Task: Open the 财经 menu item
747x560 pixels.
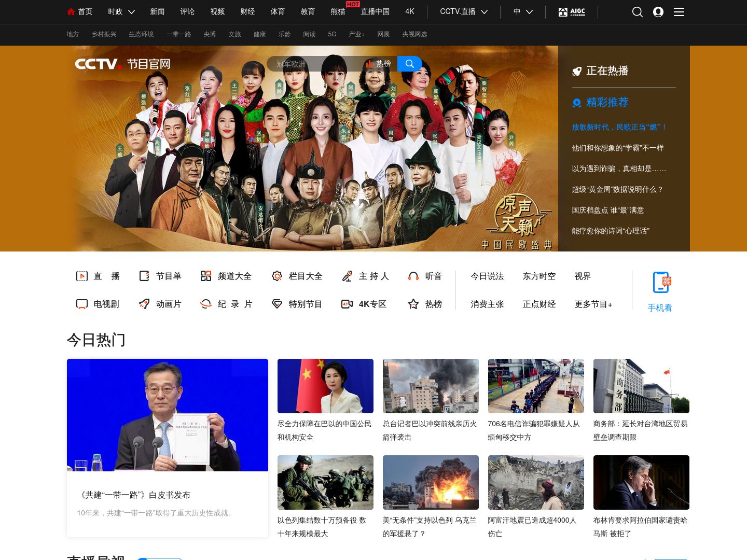Action: [247, 11]
